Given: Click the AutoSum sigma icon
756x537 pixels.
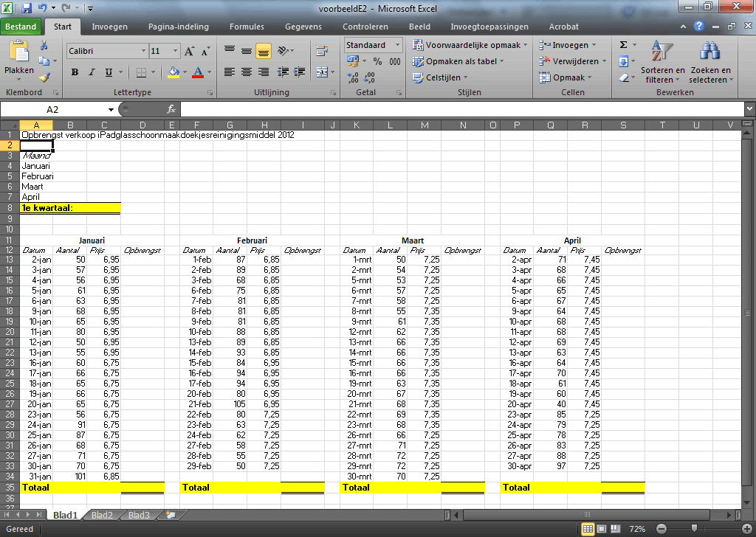Looking at the screenshot, I should [623, 45].
